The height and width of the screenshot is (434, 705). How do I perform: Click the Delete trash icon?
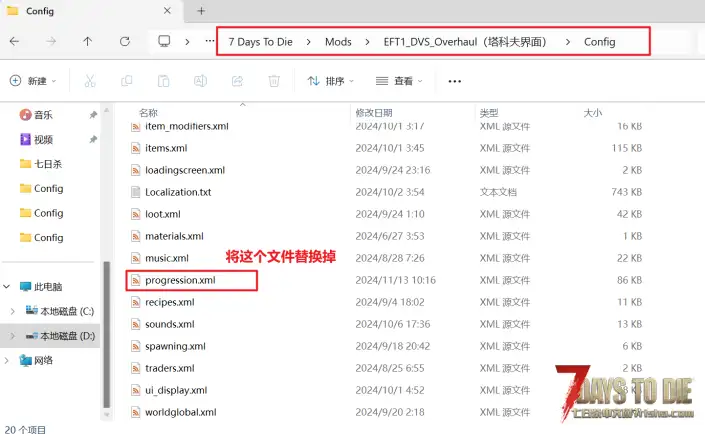point(274,81)
